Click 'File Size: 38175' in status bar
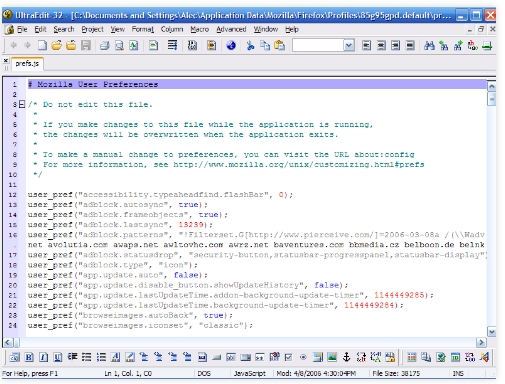The width and height of the screenshot is (505, 384). pos(396,374)
